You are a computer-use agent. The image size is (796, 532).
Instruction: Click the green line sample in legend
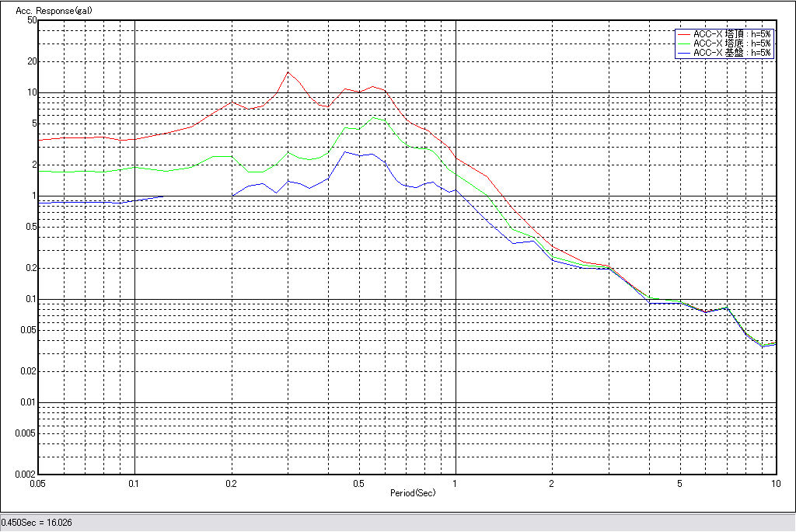[x=683, y=43]
